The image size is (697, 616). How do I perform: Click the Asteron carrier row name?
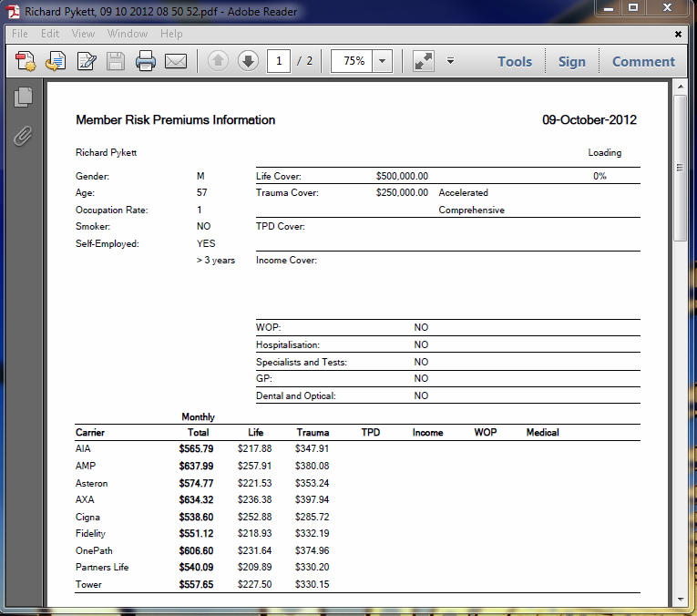click(x=91, y=483)
